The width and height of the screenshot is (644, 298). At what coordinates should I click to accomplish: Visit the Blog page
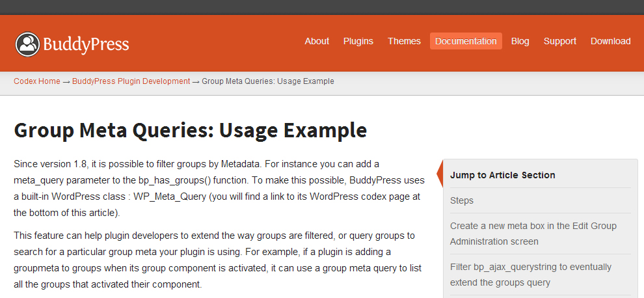[x=520, y=41]
